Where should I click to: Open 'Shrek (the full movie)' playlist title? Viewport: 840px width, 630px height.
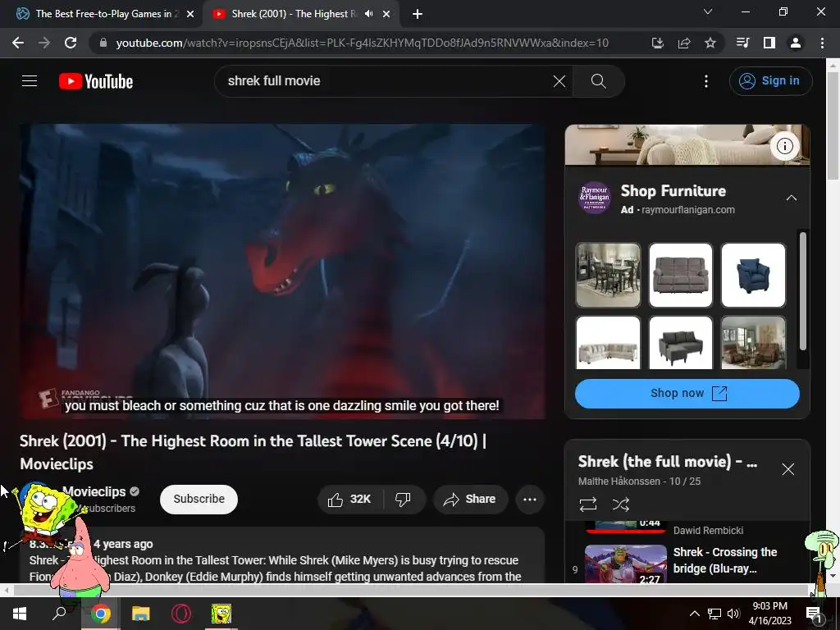pyautogui.click(x=668, y=462)
